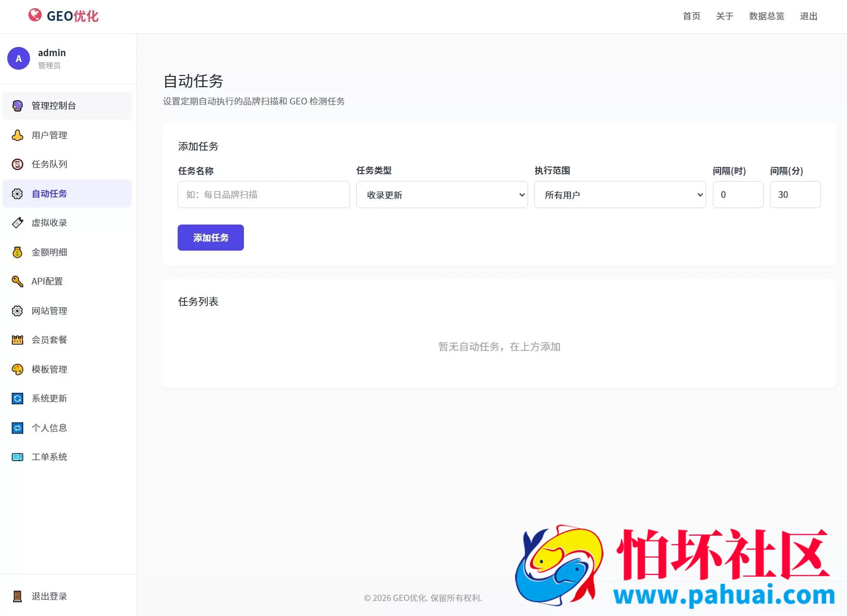Click the 金额明细 money bag icon
The width and height of the screenshot is (847, 616).
(17, 252)
